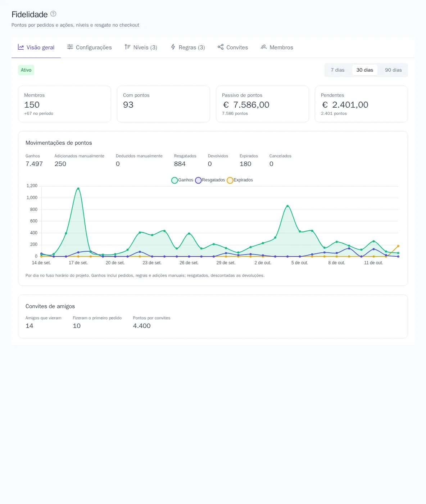Viewport: 426px width, 504px height.
Task: Toggle the Resgatados series in chart legend
Action: (x=210, y=180)
